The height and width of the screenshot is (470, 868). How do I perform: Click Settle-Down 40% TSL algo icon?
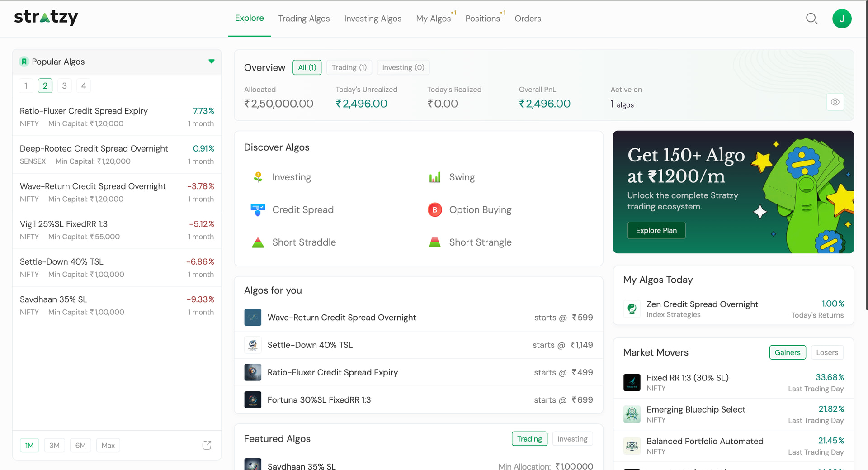tap(253, 345)
